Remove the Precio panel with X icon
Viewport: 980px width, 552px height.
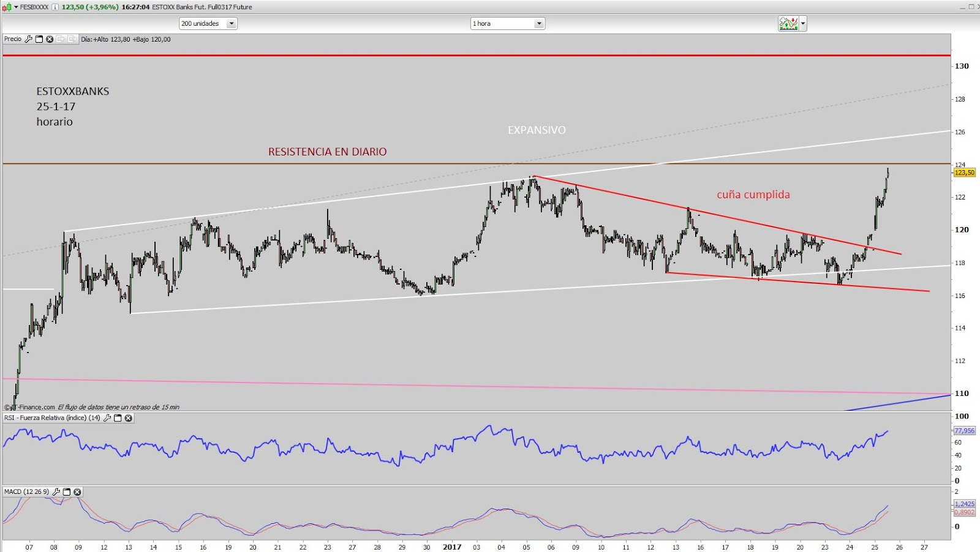coord(50,39)
